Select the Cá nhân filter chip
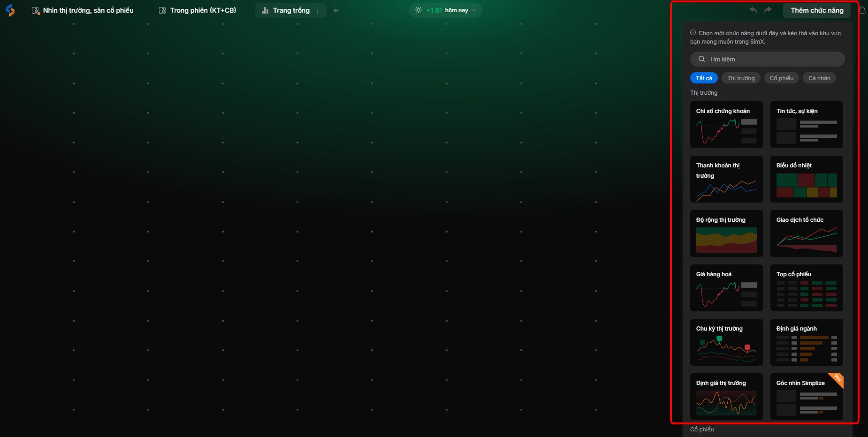868x437 pixels. (x=819, y=78)
